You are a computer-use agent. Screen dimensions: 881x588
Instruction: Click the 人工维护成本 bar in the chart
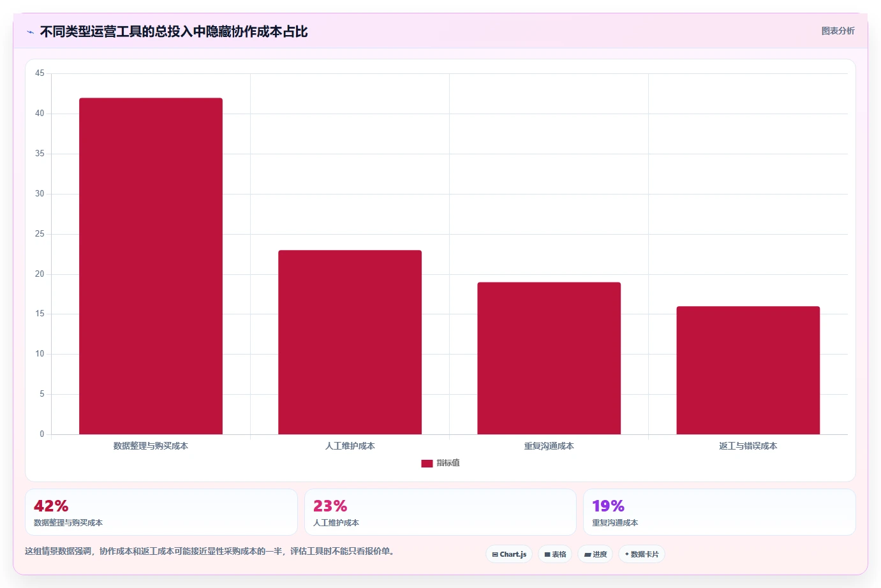pyautogui.click(x=350, y=342)
